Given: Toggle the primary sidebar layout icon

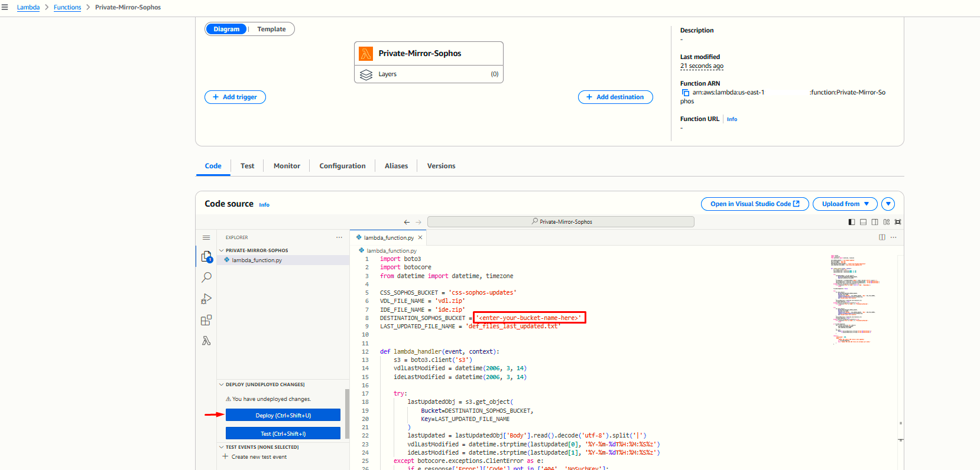Looking at the screenshot, I should [851, 222].
